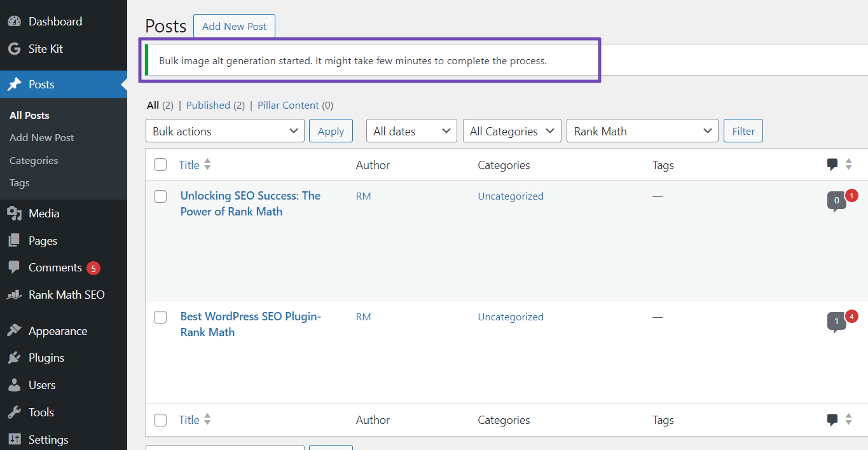Image resolution: width=868 pixels, height=450 pixels.
Task: Click Apply next to Bulk actions
Action: pyautogui.click(x=331, y=131)
